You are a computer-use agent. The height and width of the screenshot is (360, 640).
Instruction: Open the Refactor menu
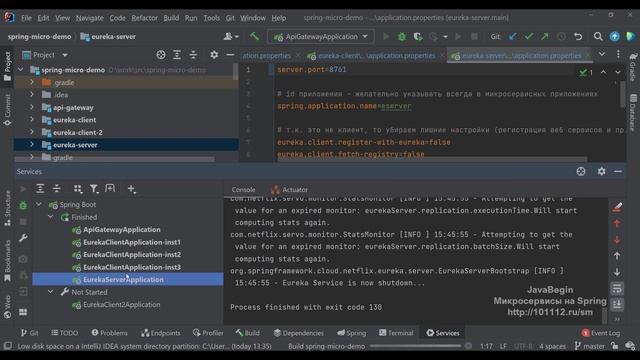pyautogui.click(x=144, y=18)
